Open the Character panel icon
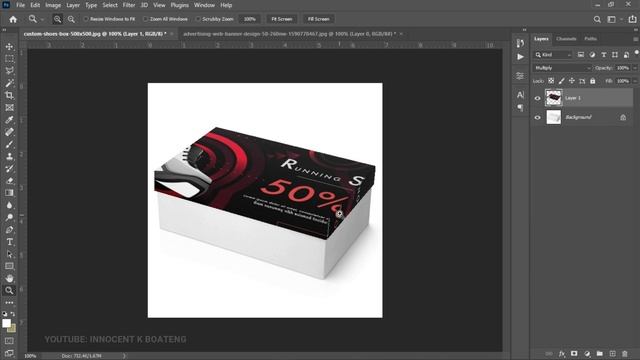Screen dimensions: 640x360 [520, 95]
